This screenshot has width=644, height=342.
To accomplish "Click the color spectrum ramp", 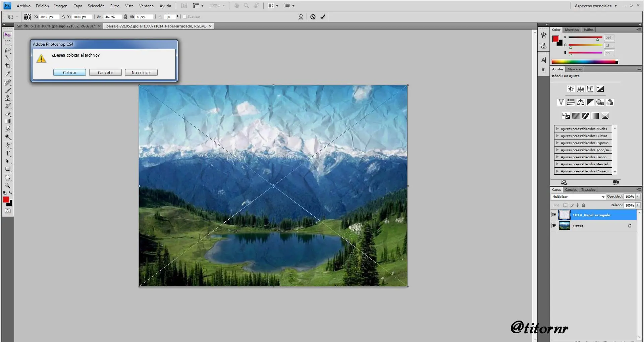I will (584, 62).
